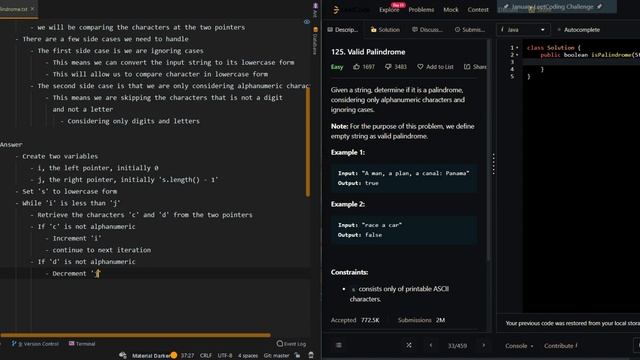Open the Mock menu item
The height and width of the screenshot is (360, 640).
(451, 9)
